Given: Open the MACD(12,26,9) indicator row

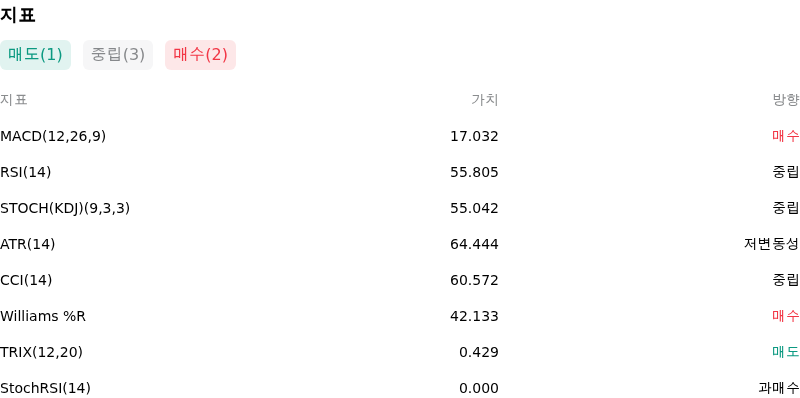Looking at the screenshot, I should (400, 136).
